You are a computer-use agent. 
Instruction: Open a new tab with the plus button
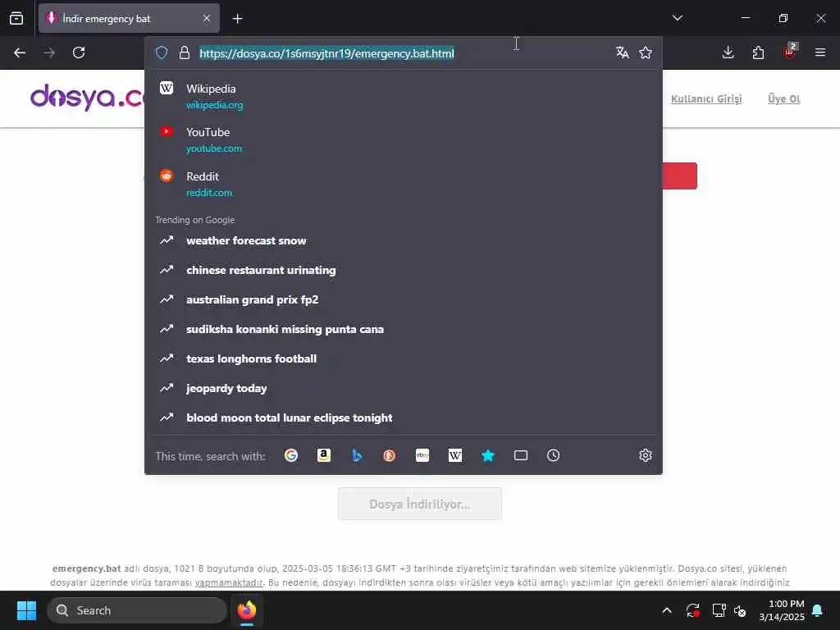[238, 19]
